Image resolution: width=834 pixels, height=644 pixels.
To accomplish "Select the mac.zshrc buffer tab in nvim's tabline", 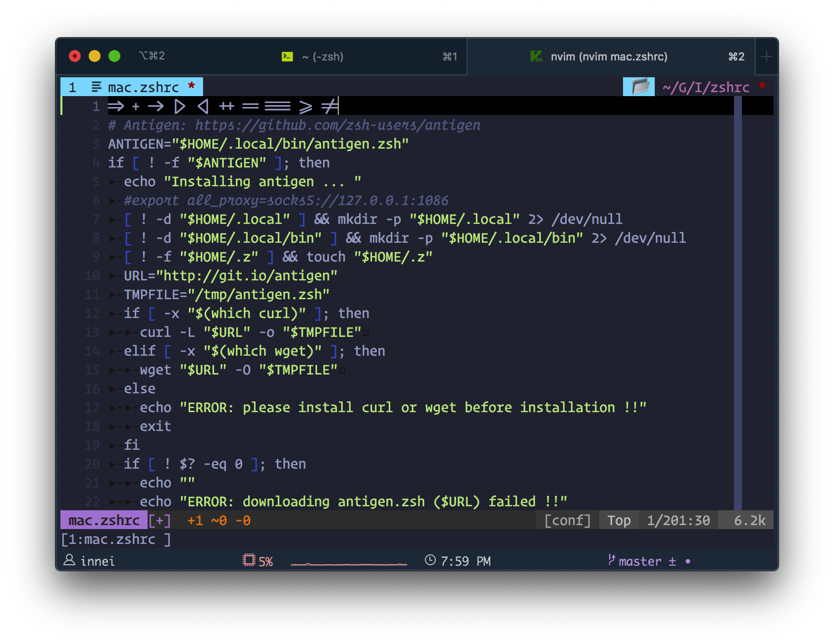I will point(132,87).
